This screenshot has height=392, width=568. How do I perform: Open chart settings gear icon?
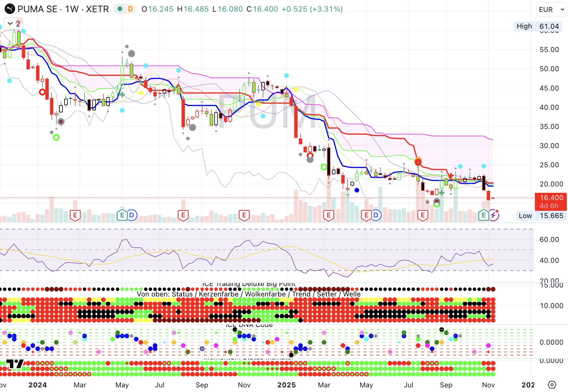pyautogui.click(x=552, y=385)
